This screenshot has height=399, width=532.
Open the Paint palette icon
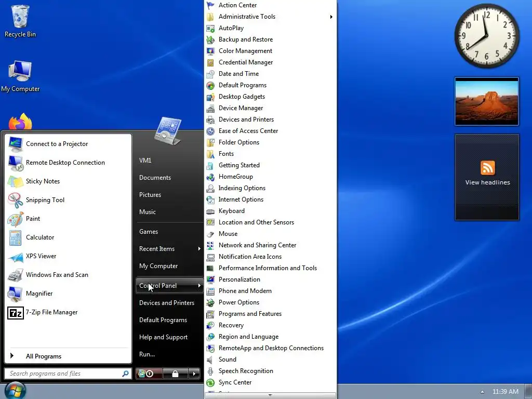(15, 219)
